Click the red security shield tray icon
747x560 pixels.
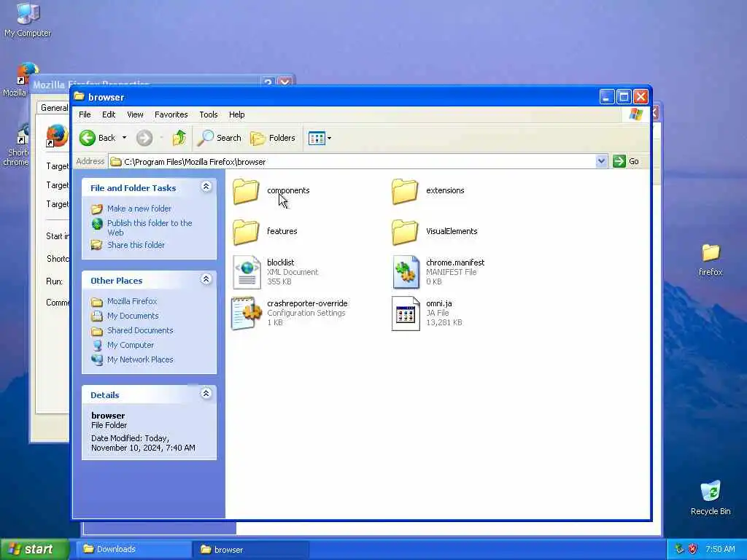[693, 550]
